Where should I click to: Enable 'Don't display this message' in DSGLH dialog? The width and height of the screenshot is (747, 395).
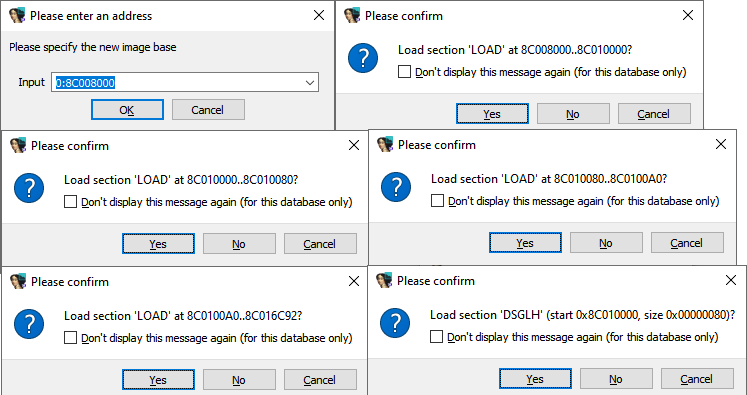pos(436,337)
